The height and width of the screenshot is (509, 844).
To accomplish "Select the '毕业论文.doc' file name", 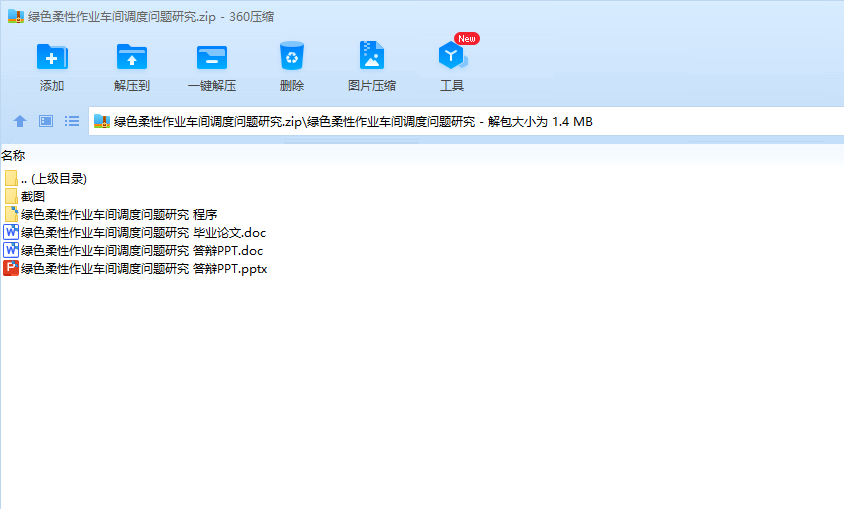I will (x=143, y=232).
